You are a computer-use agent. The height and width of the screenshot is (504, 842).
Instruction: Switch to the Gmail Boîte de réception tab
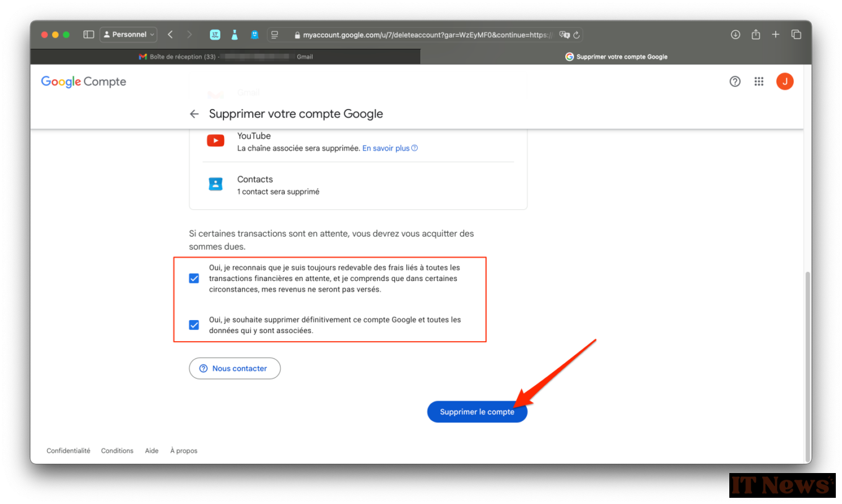225,56
